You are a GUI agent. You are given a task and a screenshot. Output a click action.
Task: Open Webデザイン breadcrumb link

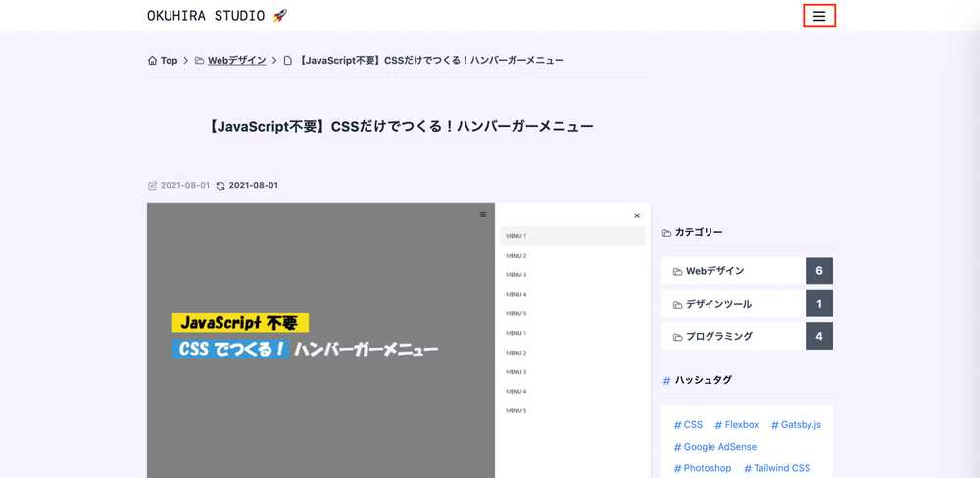(x=236, y=61)
